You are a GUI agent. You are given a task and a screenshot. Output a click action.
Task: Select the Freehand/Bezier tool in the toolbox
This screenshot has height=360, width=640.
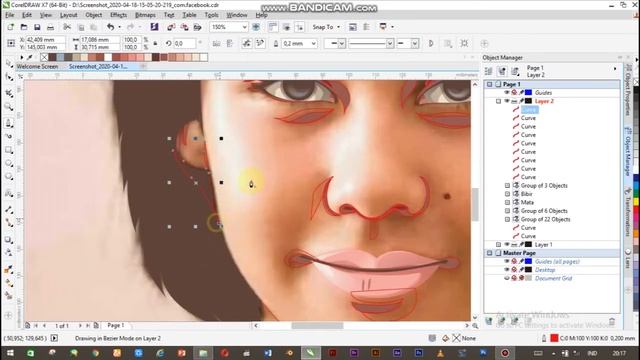pyautogui.click(x=9, y=122)
